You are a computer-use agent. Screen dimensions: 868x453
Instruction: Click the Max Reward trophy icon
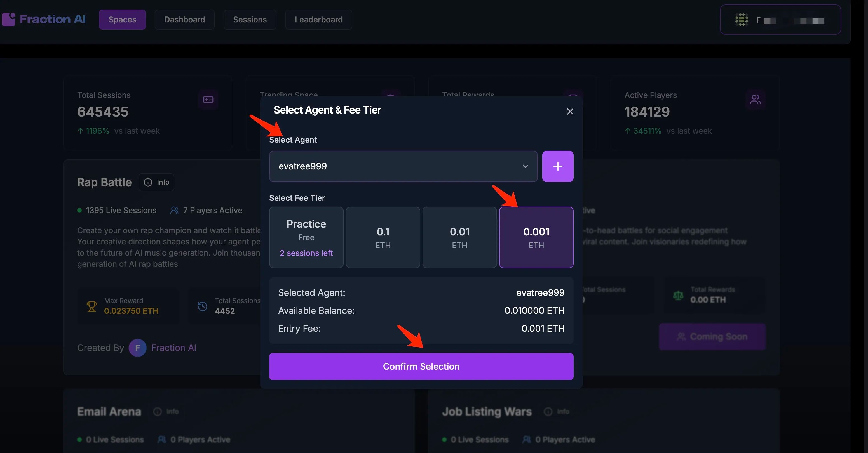pyautogui.click(x=92, y=306)
